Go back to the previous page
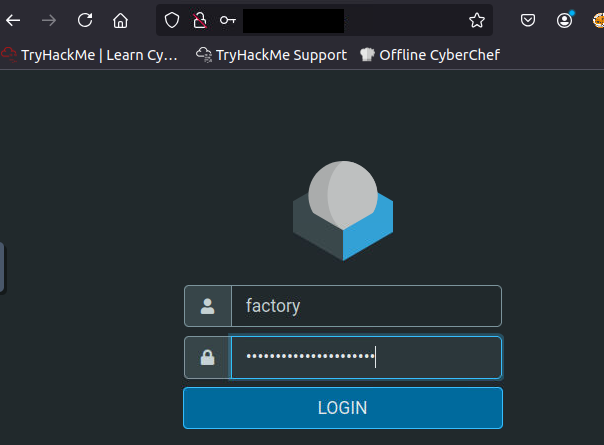This screenshot has height=445, width=604. coord(14,20)
